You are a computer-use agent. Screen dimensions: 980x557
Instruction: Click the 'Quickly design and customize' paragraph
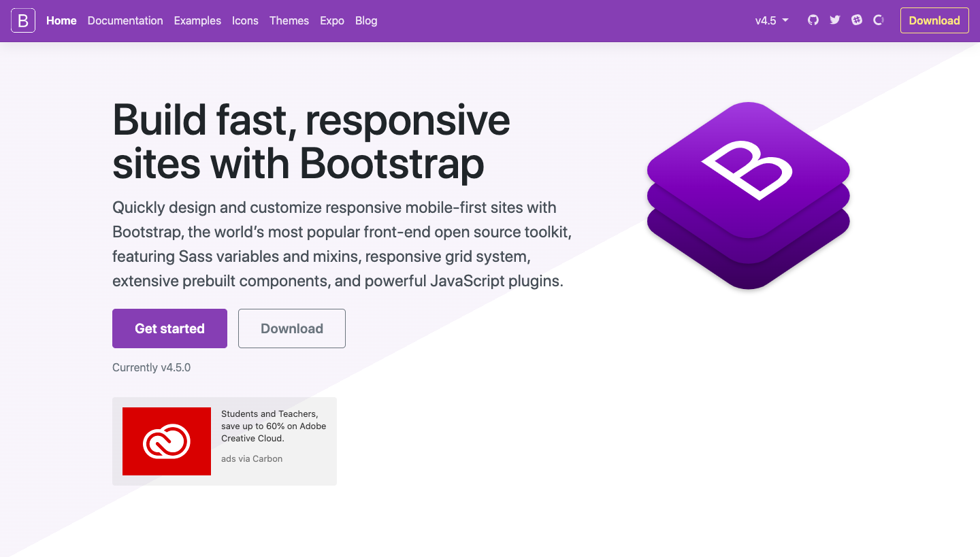[342, 244]
